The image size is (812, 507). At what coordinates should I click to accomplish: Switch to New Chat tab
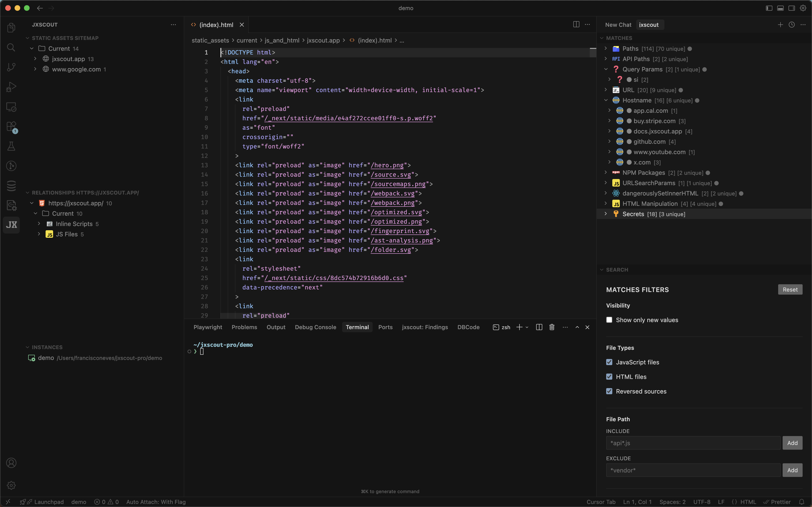click(618, 25)
